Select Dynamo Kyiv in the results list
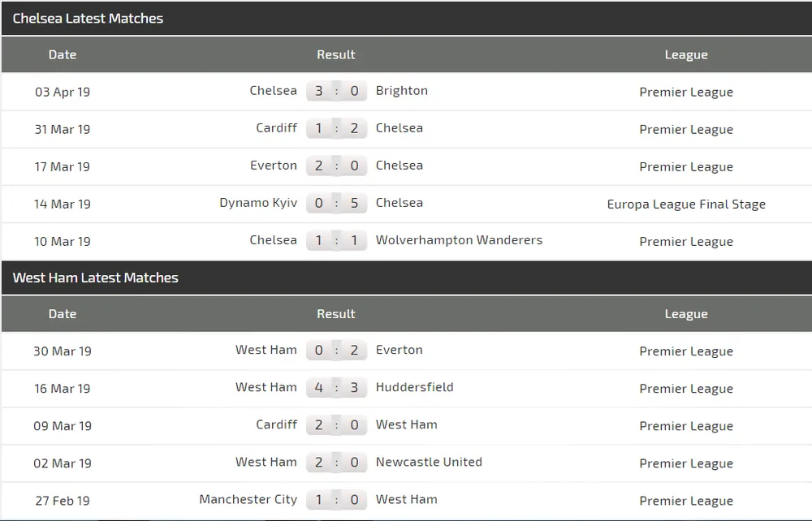Screen dimensions: 812x521 [258, 203]
